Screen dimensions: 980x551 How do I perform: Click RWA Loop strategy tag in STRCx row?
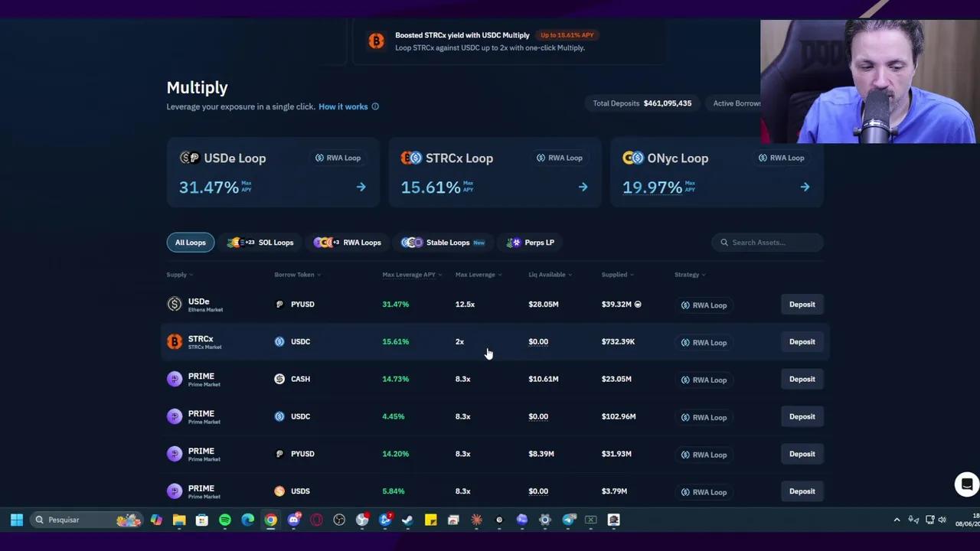[x=704, y=343]
